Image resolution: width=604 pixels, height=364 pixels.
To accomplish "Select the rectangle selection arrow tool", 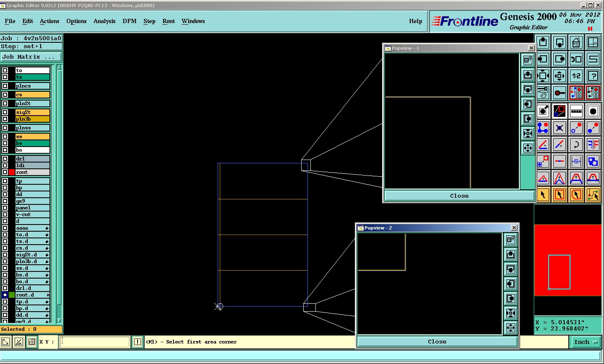I will click(x=560, y=195).
